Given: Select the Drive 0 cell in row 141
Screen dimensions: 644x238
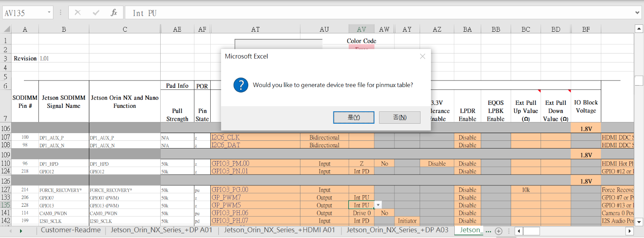Looking at the screenshot, I should pos(362,213).
